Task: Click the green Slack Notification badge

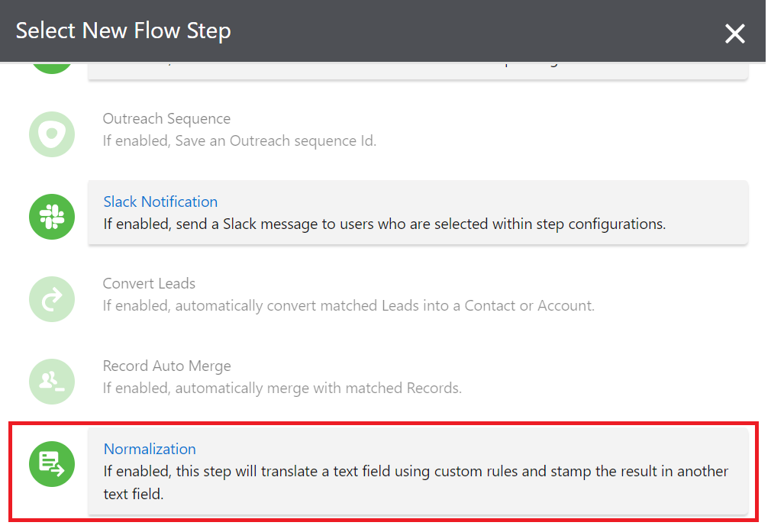Action: [x=51, y=217]
